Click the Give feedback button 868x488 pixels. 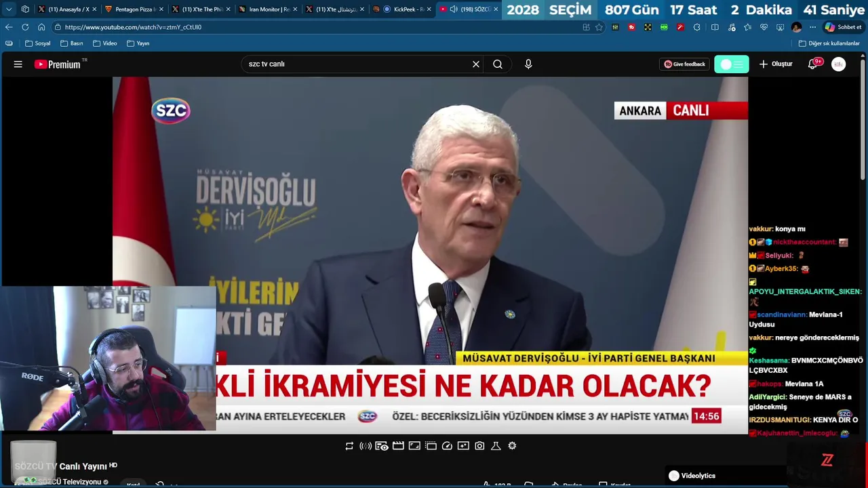pyautogui.click(x=684, y=64)
